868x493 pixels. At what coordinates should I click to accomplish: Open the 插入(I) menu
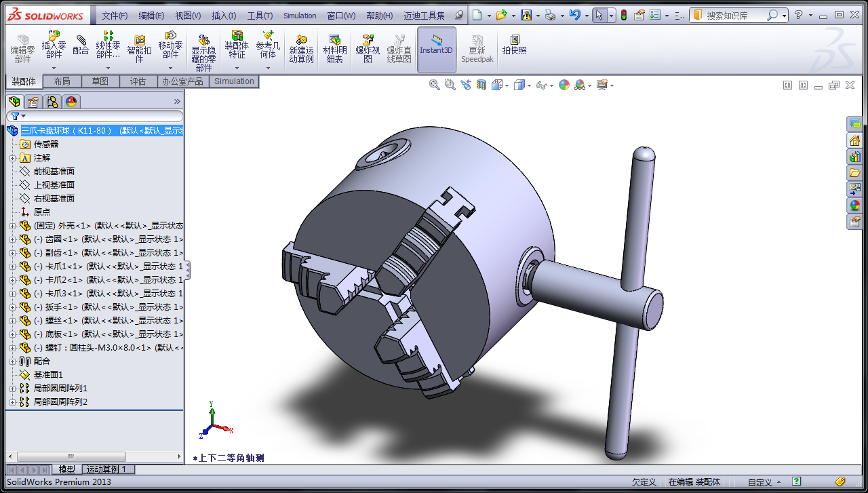pos(224,16)
